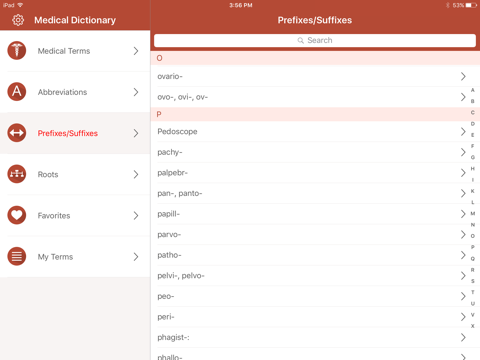The height and width of the screenshot is (360, 480).
Task: Expand Favorites with its chevron
Action: 136,216
